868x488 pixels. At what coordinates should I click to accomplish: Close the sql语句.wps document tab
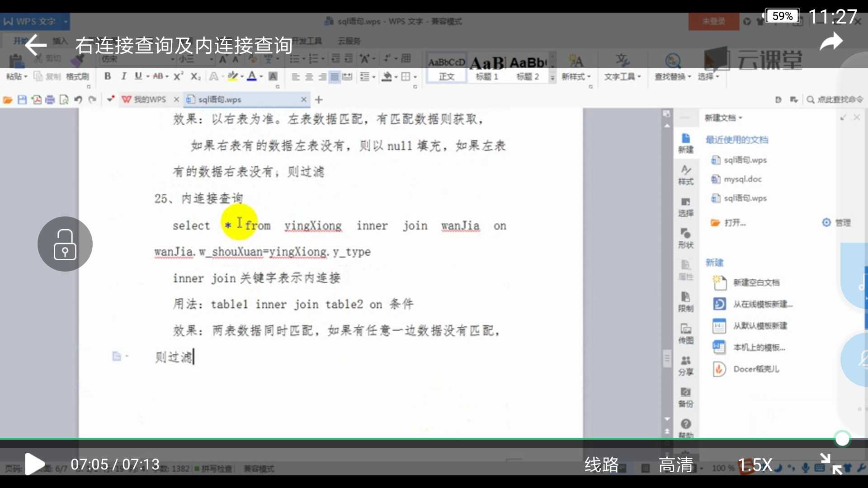[x=304, y=99]
